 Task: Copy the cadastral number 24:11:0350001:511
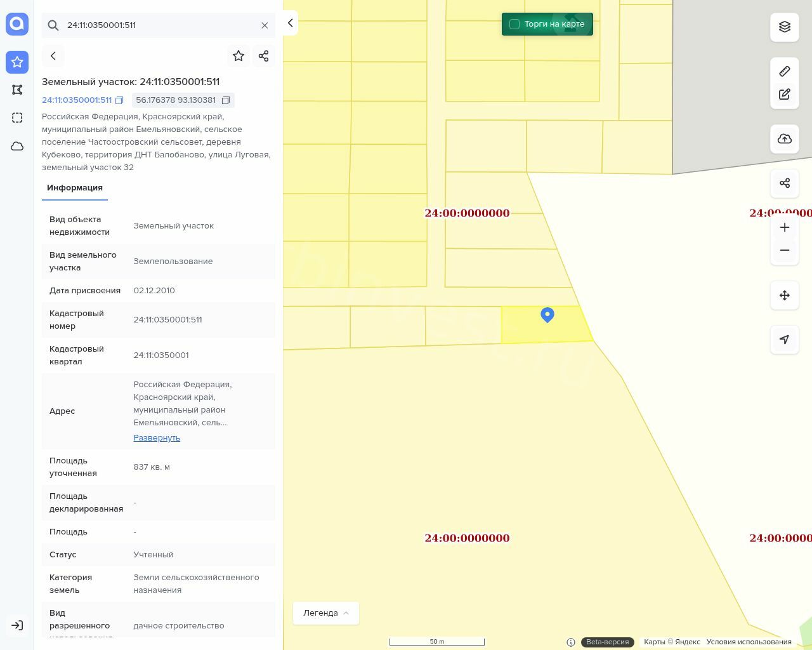pyautogui.click(x=119, y=100)
